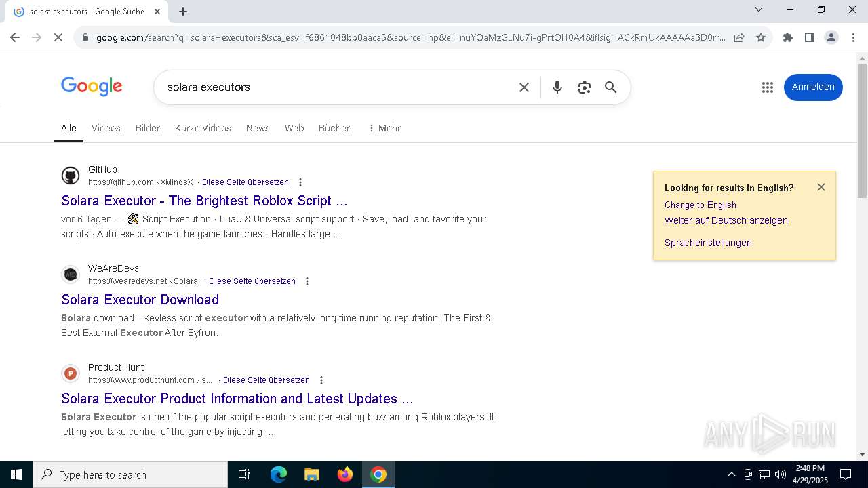Screen dimensions: 868x488
Task: Open Solara Executor Product Information link
Action: (x=237, y=399)
